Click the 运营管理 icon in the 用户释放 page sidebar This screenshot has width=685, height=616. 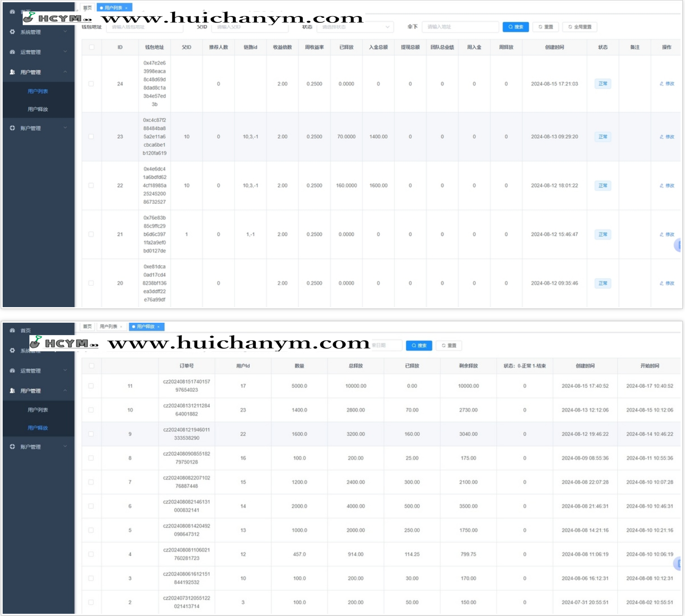[x=12, y=370]
